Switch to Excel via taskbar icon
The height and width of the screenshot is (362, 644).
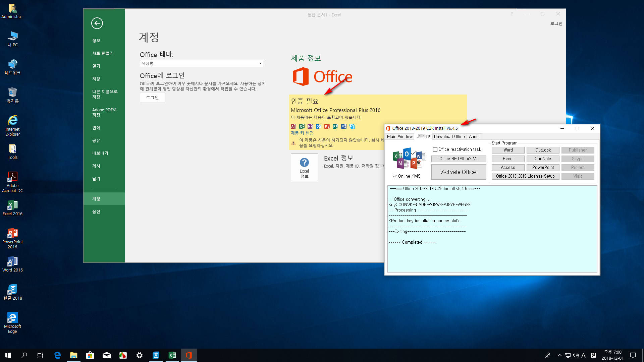[x=172, y=355]
